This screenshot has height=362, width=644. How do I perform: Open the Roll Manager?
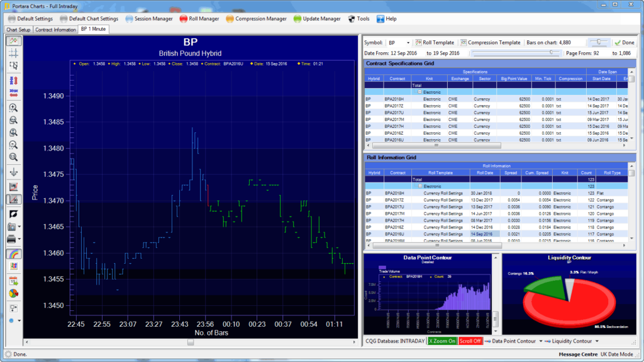199,18
